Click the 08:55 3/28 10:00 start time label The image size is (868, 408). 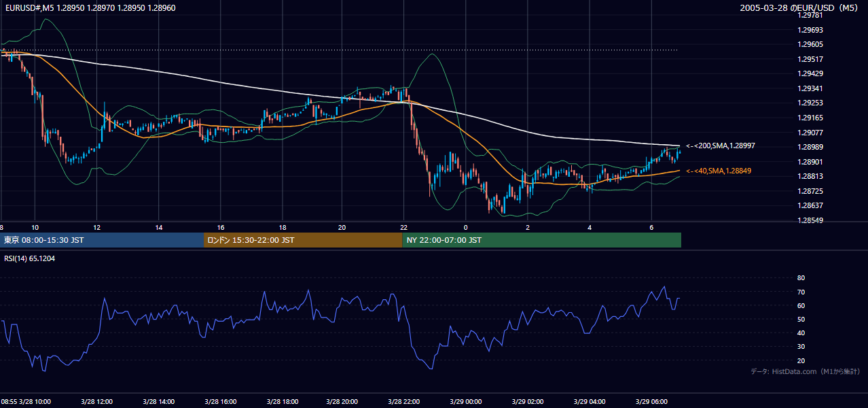coord(26,401)
